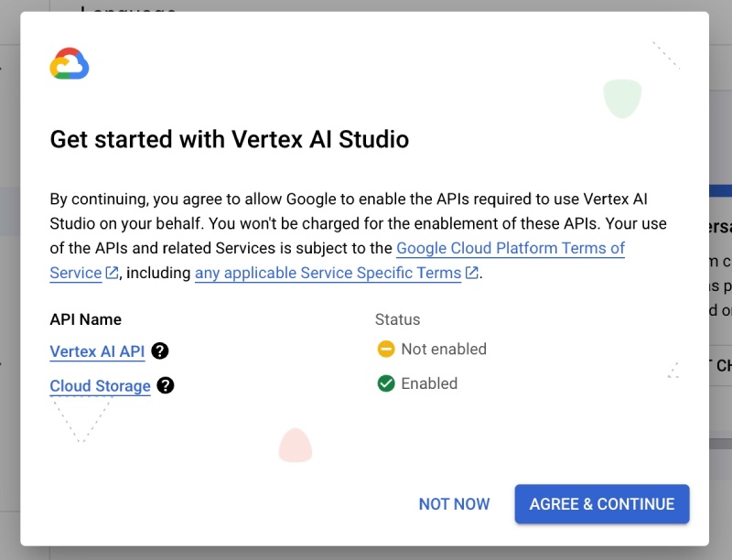Image resolution: width=732 pixels, height=560 pixels.
Task: Click the Not enabled status text
Action: tap(443, 349)
